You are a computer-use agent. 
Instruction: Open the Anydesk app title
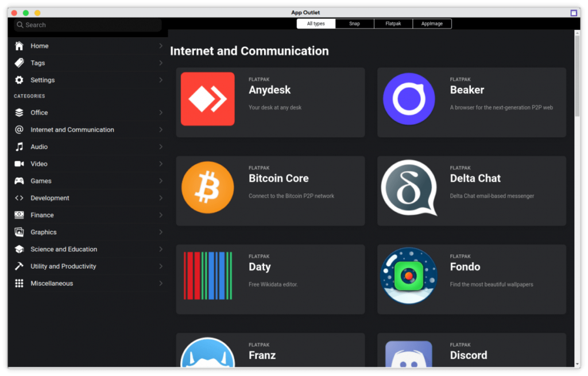coord(270,90)
